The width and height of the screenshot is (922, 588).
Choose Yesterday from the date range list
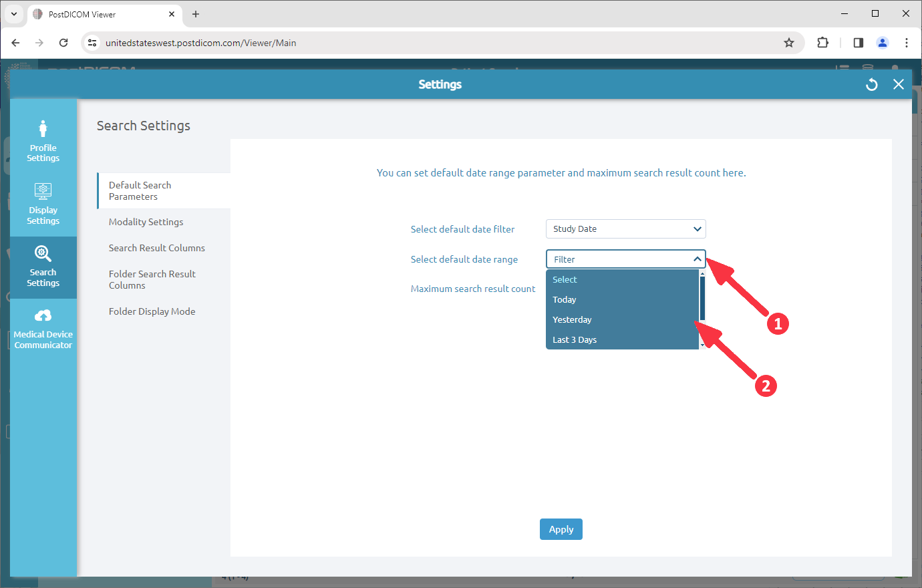[572, 319]
